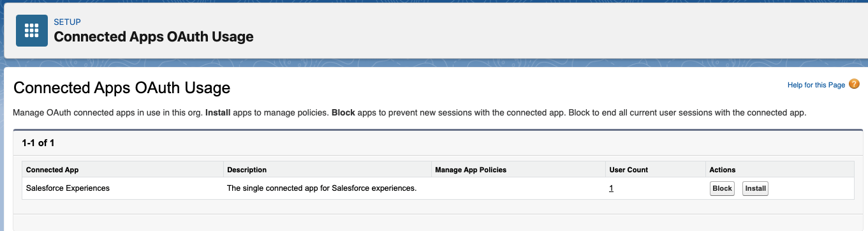Install the Salesforce Experiences connected app

click(x=755, y=189)
